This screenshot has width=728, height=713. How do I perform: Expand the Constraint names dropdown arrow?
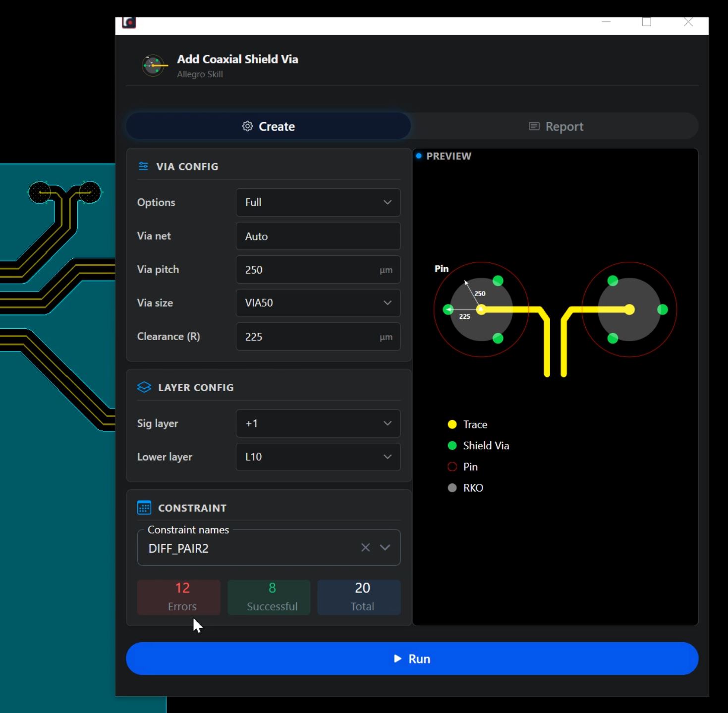(385, 547)
